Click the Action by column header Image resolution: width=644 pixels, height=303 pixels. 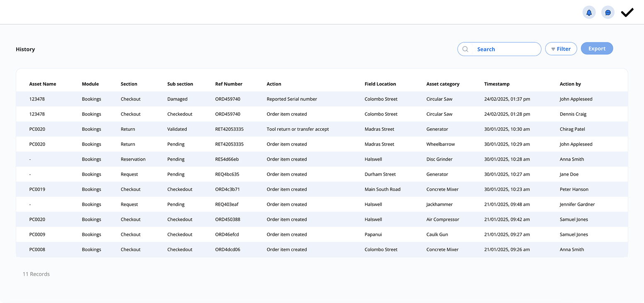pos(570,84)
